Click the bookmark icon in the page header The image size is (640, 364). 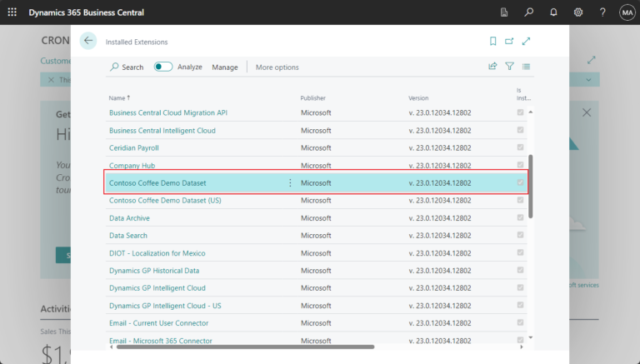click(x=493, y=41)
